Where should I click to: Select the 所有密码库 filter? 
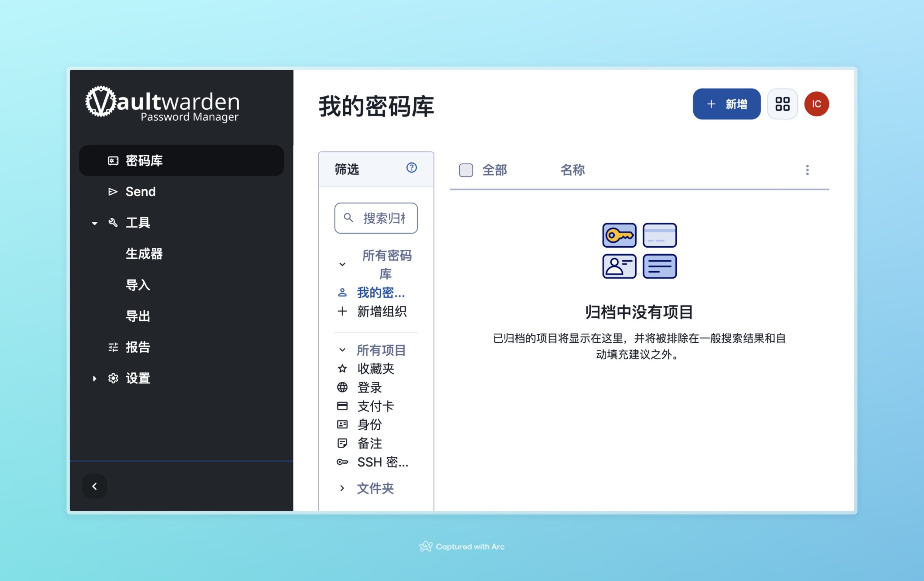pos(387,264)
